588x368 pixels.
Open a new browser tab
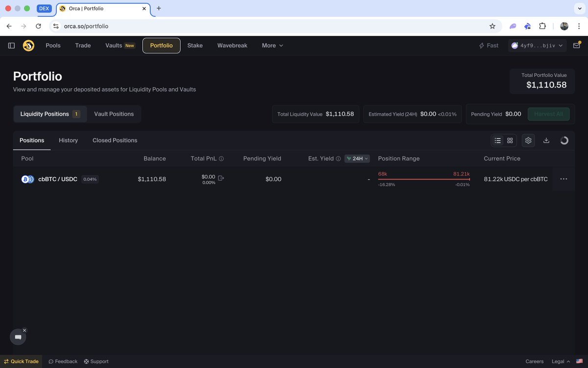click(159, 8)
